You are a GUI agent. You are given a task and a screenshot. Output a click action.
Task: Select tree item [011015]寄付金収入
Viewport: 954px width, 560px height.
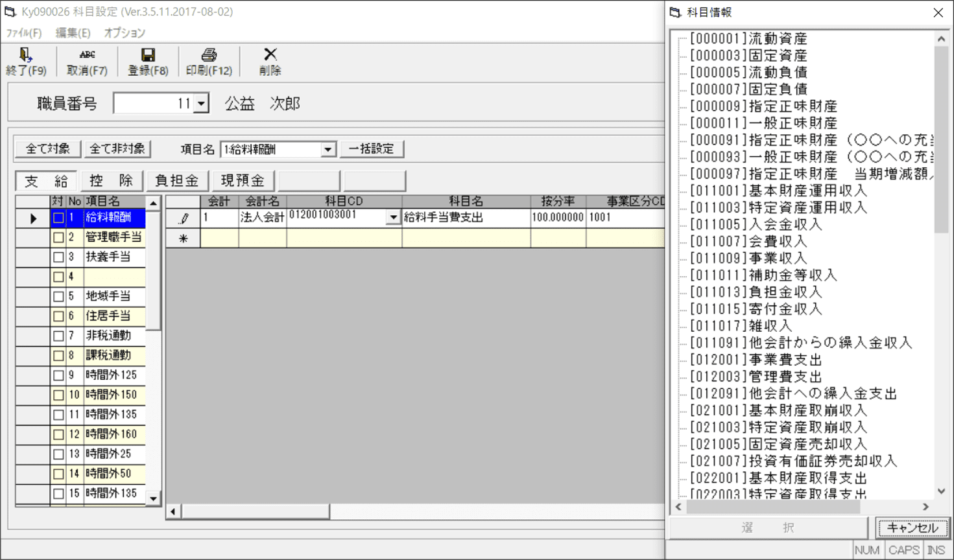tap(756, 309)
